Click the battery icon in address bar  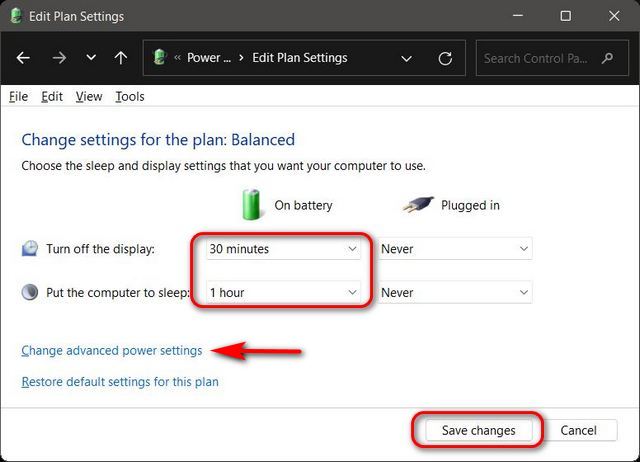tap(160, 58)
